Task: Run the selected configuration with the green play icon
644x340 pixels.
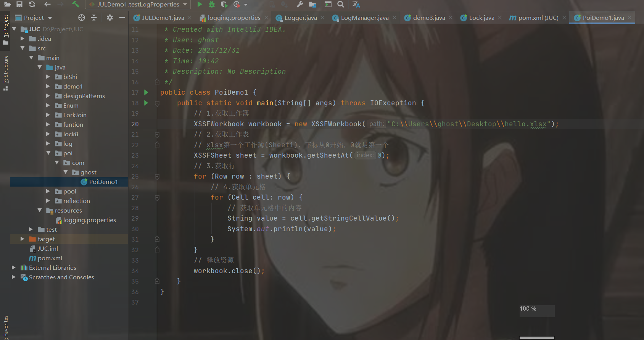Action: [x=200, y=4]
